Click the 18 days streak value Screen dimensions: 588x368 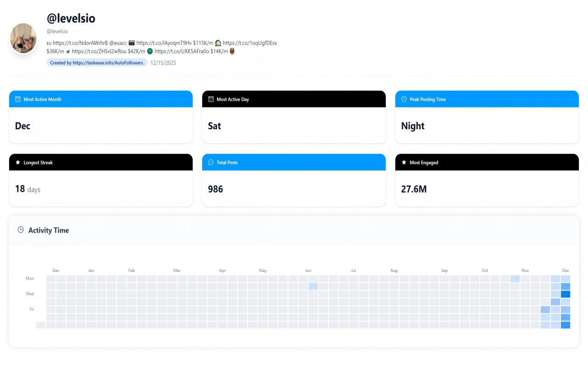tap(28, 189)
